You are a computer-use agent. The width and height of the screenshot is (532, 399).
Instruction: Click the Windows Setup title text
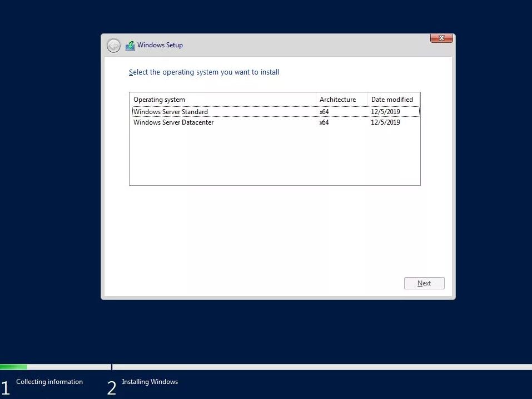coord(160,45)
